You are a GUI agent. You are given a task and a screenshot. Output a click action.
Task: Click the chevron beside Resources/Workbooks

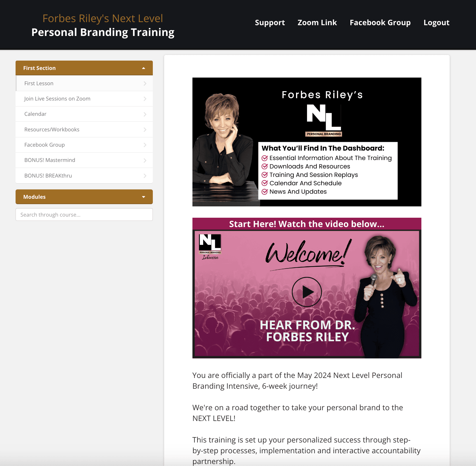point(145,130)
